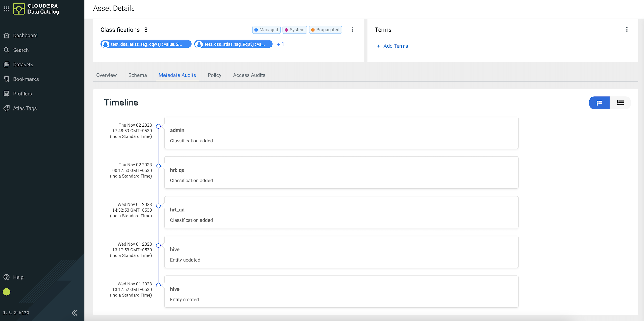The height and width of the screenshot is (321, 644).
Task: Open Profilers via its sidebar icon
Action: 7,94
